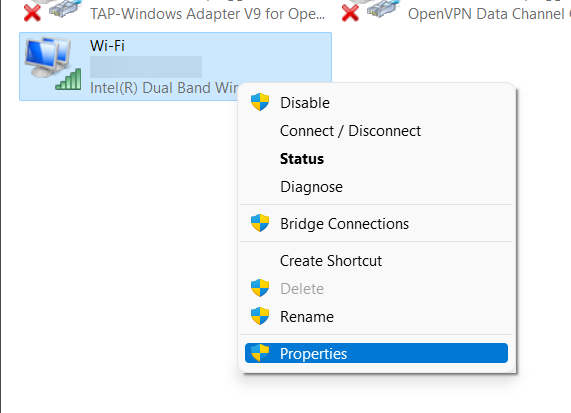This screenshot has width=571, height=413.
Task: Click the shield icon next to Bridge Connections
Action: coord(260,223)
